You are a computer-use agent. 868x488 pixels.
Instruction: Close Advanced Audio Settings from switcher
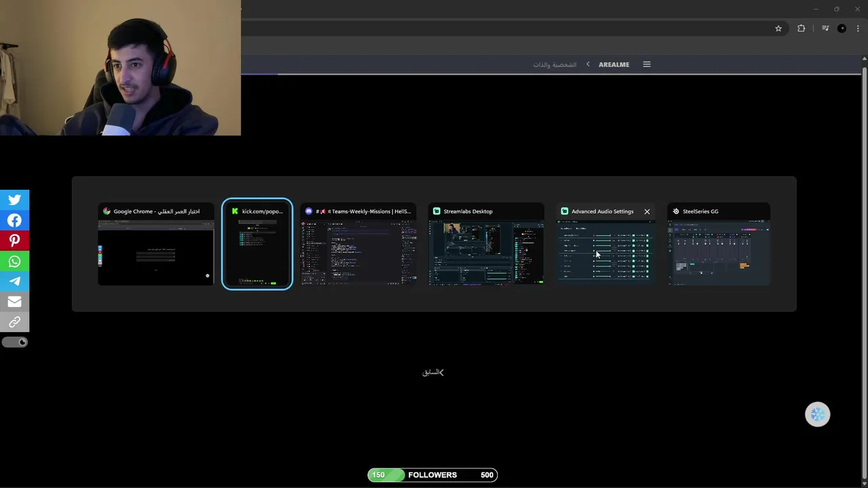coord(647,211)
